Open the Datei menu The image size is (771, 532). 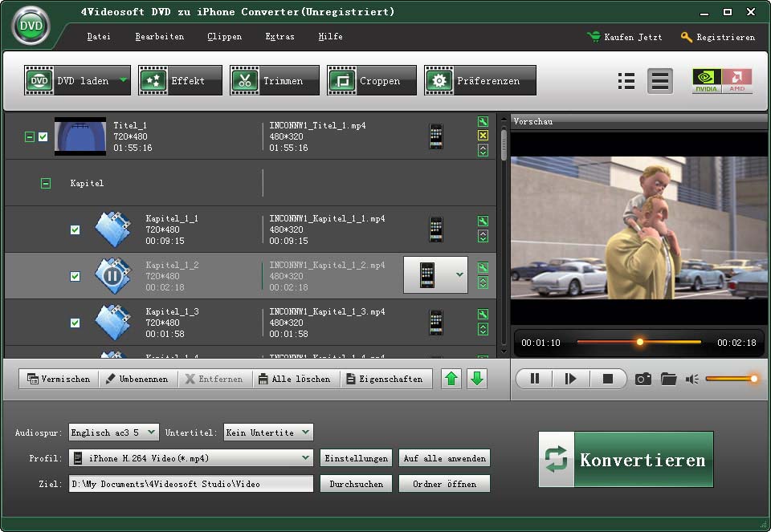click(x=99, y=37)
